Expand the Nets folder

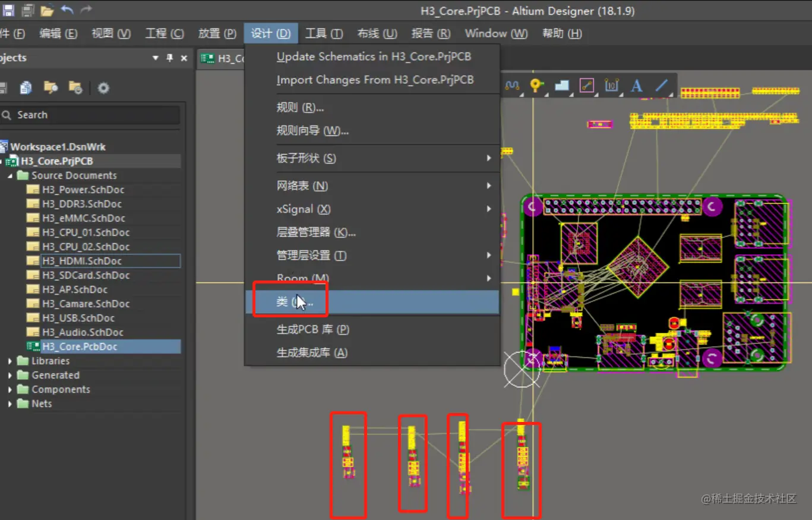tap(10, 404)
